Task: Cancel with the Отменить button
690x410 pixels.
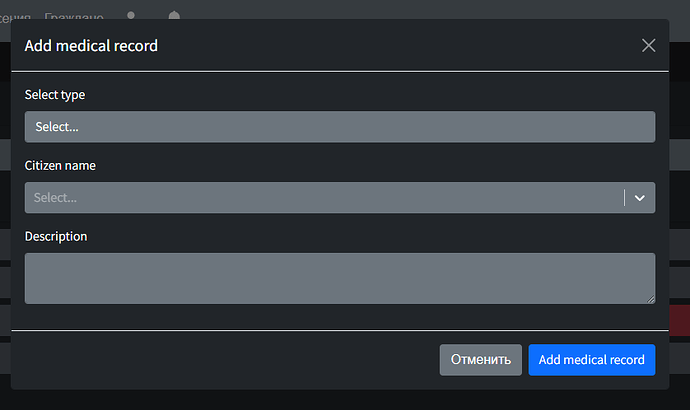Action: (481, 360)
